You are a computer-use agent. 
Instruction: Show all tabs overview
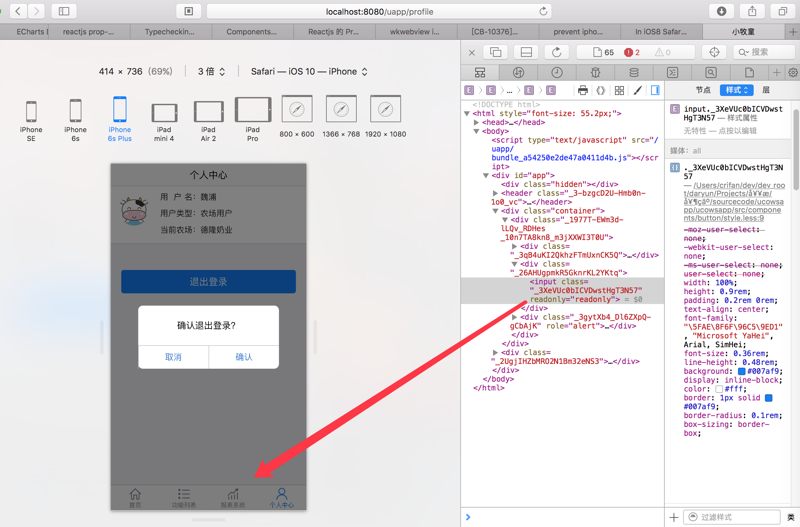(783, 11)
